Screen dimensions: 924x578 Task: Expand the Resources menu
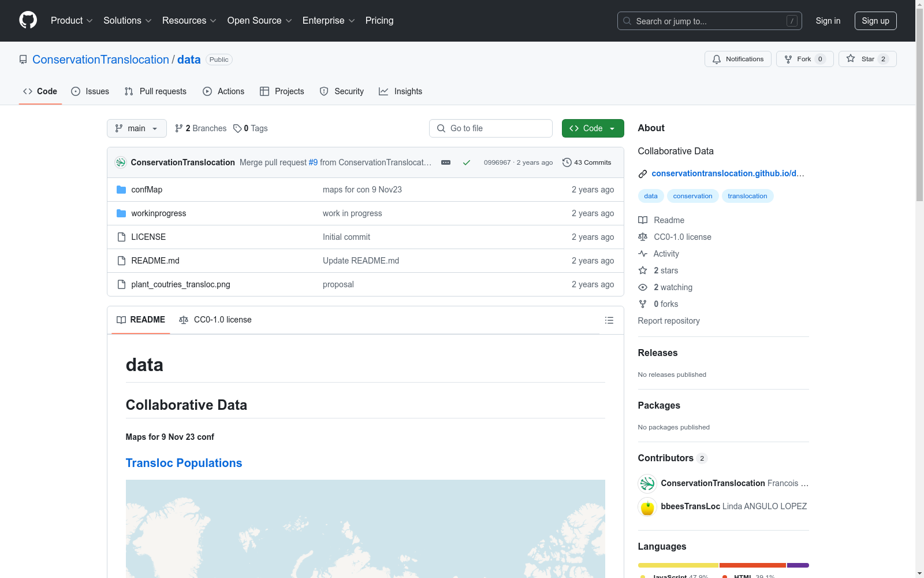[189, 21]
